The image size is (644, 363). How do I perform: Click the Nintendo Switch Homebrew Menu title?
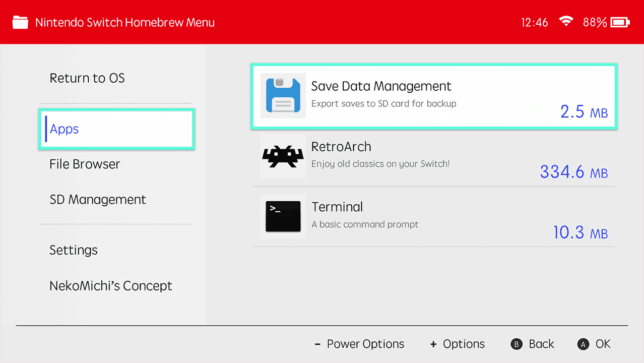pyautogui.click(x=125, y=23)
